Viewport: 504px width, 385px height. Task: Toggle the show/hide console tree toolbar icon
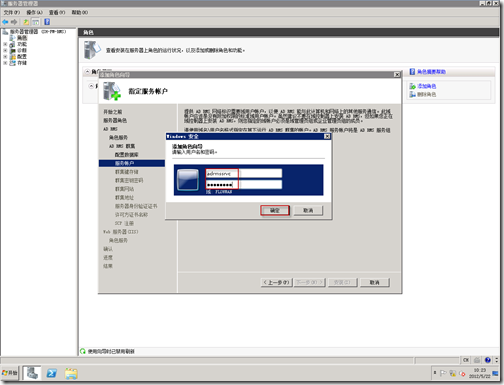36,22
